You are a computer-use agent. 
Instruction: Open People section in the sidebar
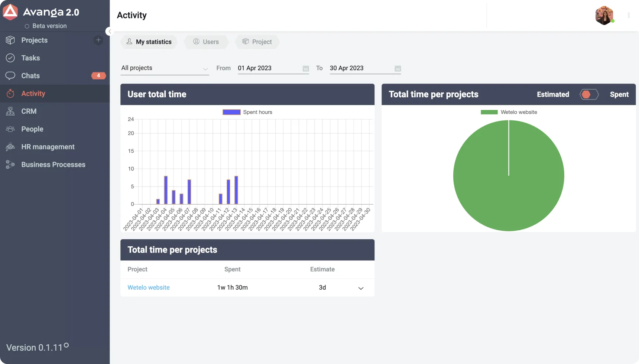click(32, 129)
